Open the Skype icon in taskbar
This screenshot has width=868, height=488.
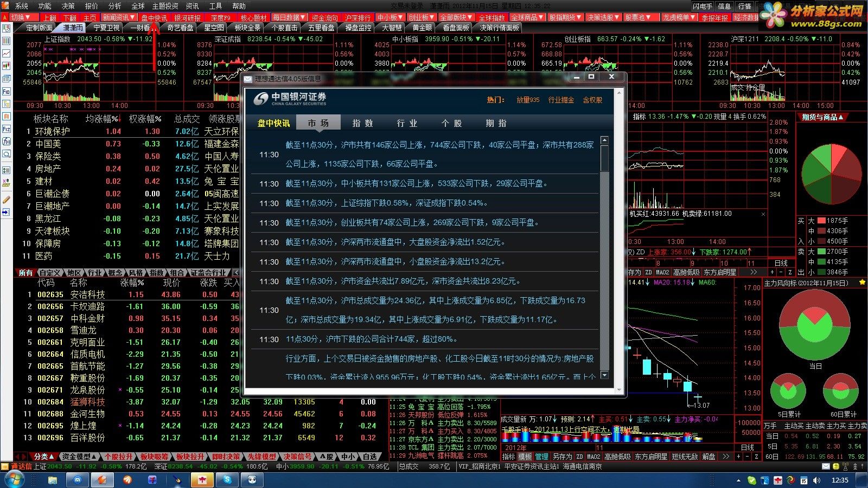click(227, 480)
